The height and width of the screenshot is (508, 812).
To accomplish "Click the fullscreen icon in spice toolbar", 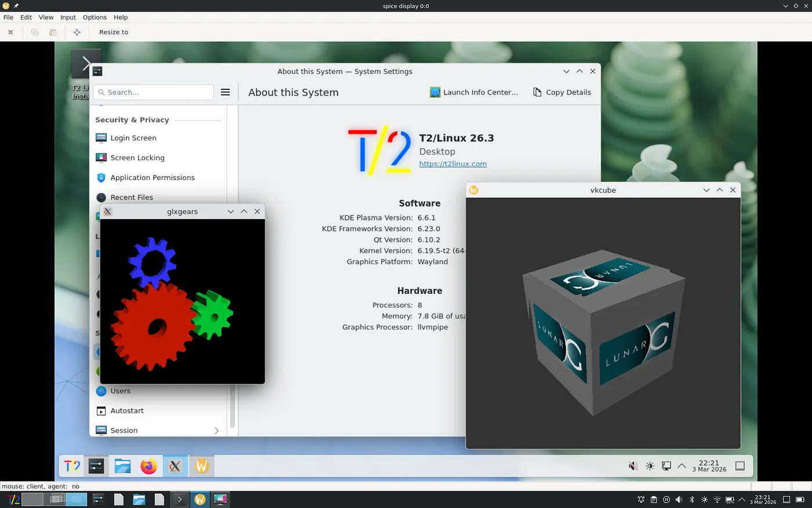I will [x=77, y=33].
